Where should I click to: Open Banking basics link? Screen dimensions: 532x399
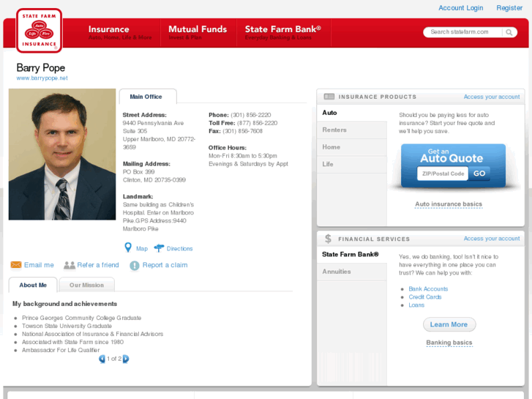[449, 343]
